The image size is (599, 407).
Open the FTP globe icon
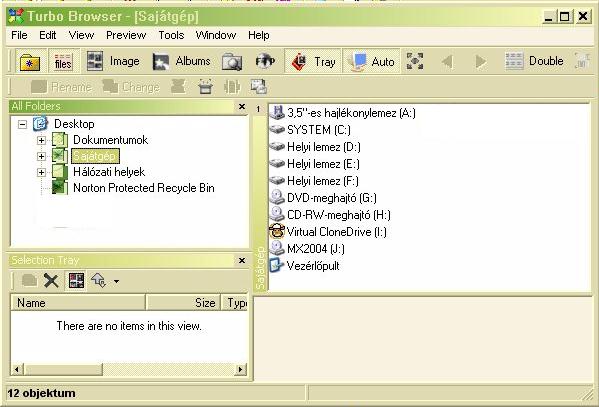coord(265,62)
